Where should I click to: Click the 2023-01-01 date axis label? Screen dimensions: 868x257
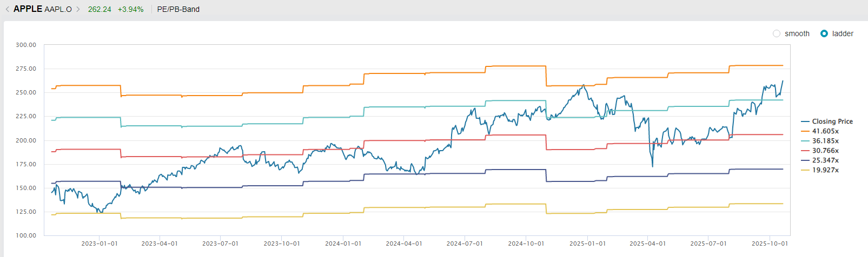[100, 244]
